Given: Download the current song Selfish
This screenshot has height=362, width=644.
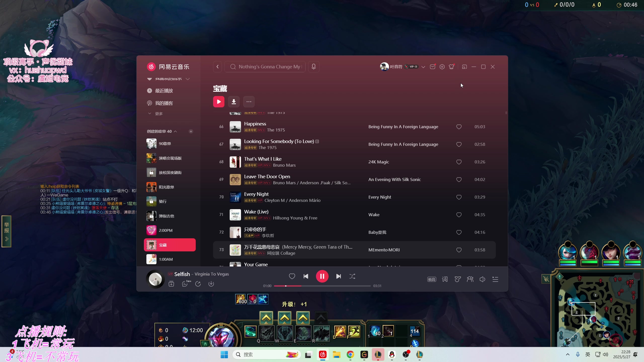Looking at the screenshot, I should [x=211, y=284].
